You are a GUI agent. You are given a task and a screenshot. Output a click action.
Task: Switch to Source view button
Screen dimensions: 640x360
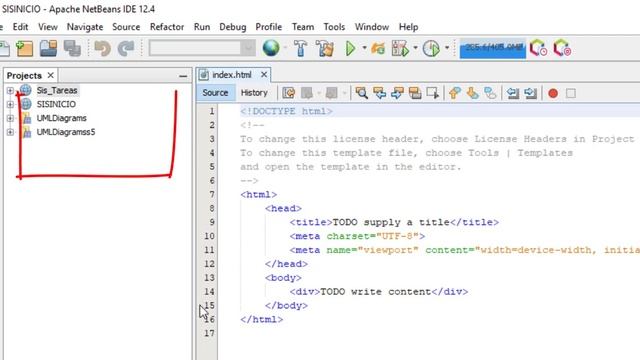(215, 93)
